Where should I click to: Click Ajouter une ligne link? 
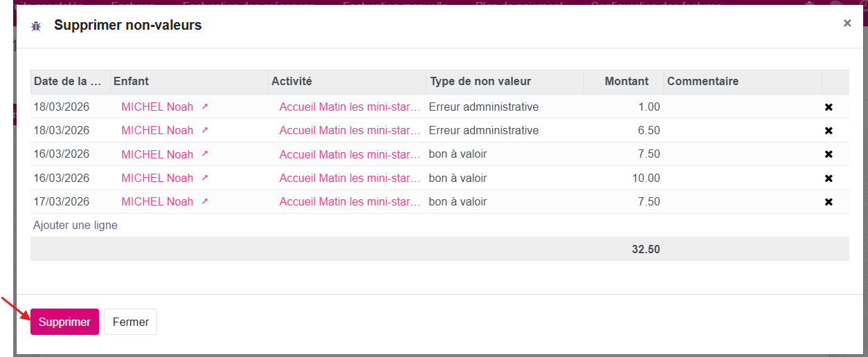pos(75,225)
